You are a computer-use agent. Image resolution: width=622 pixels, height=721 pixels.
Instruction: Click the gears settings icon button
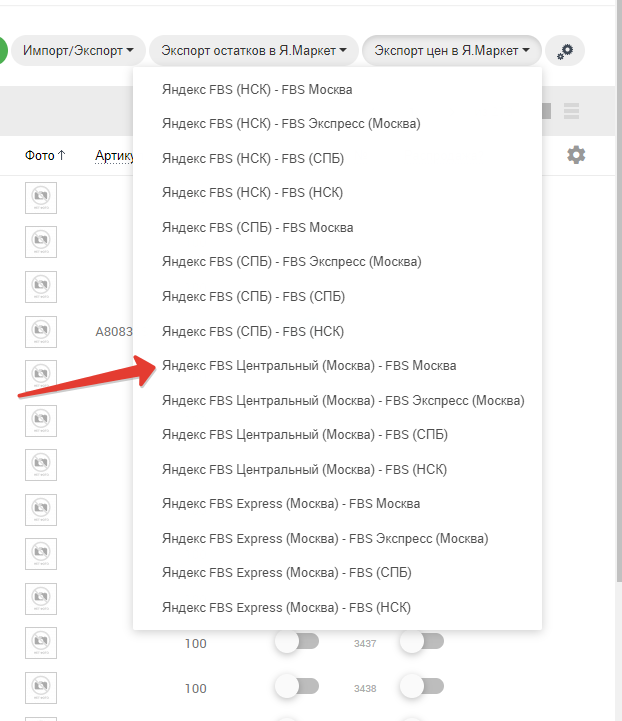pos(565,51)
